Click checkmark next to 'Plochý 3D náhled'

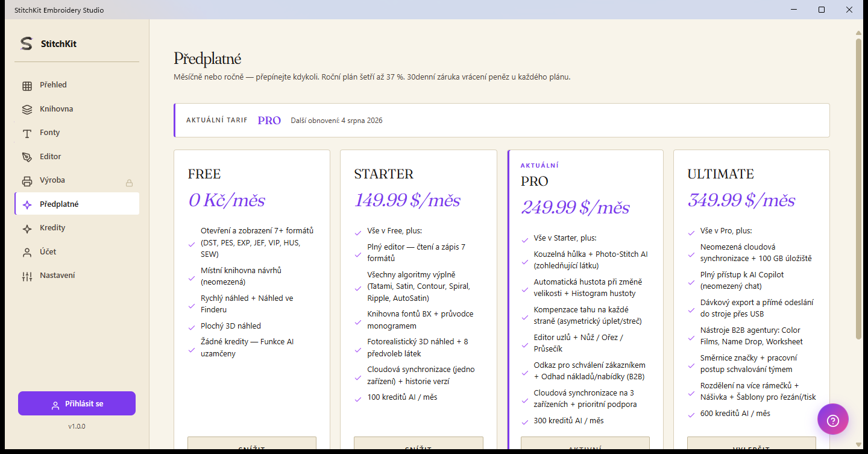192,327
